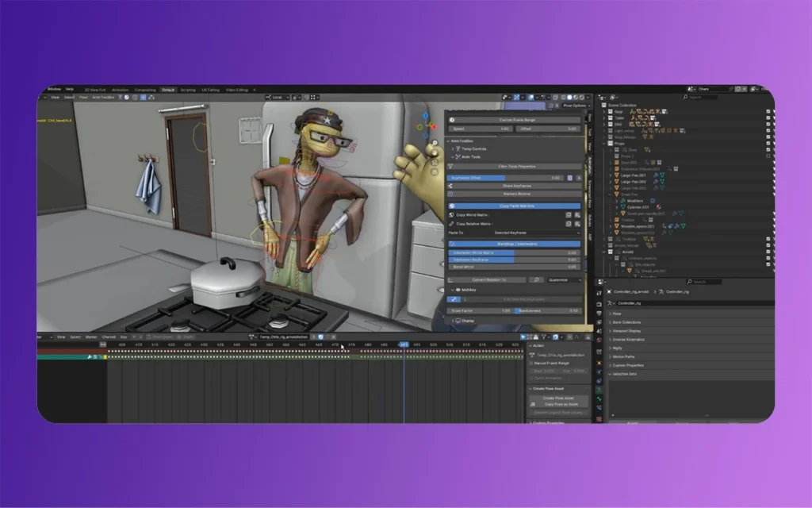Enable the Manual Frame Range checkbox
The width and height of the screenshot is (812, 508).
[531, 364]
